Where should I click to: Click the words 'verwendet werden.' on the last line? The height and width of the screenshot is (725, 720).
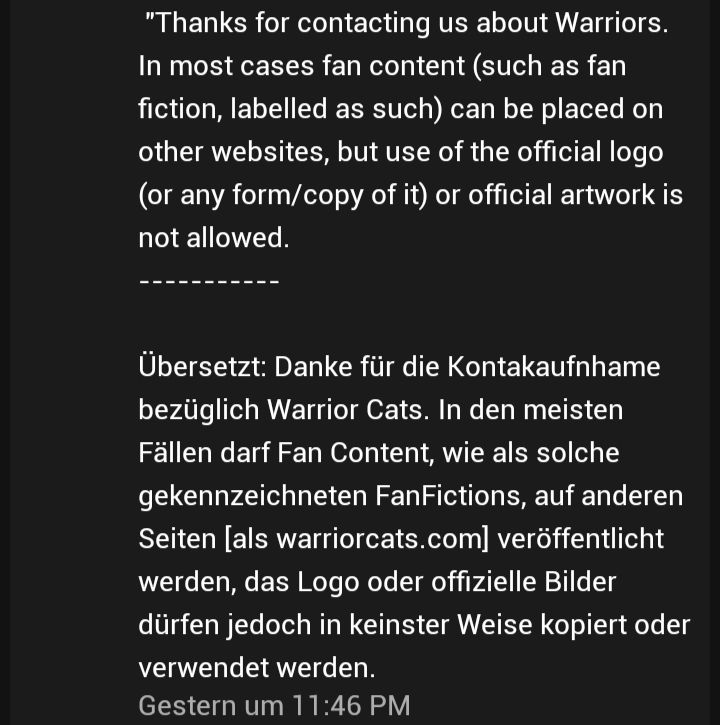257,668
